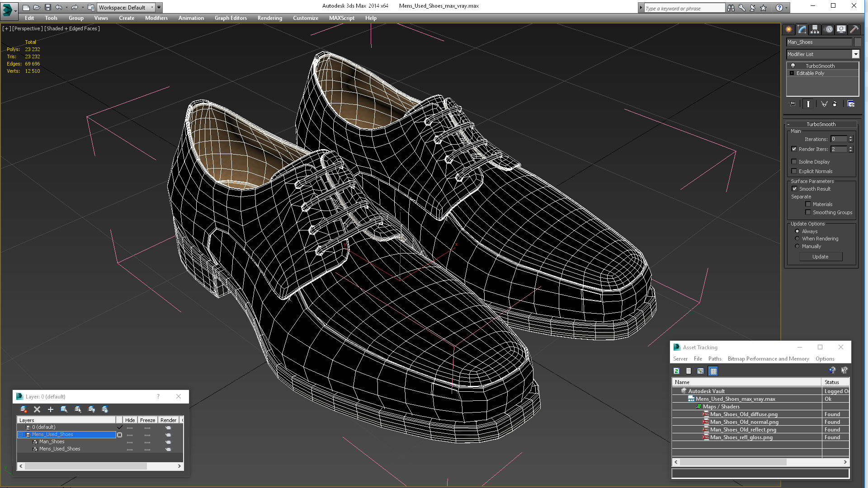This screenshot has width=868, height=488.
Task: Click the Save file icon in title bar
Action: tap(47, 7)
